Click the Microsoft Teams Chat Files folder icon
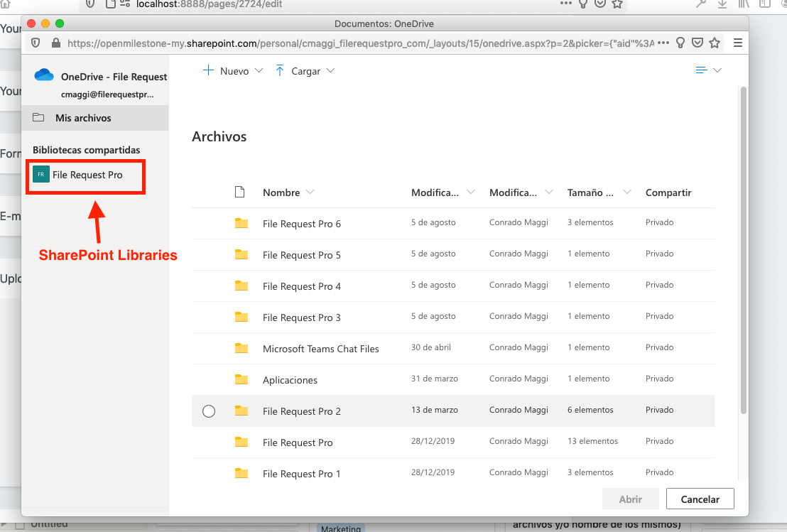787x532 pixels. pyautogui.click(x=241, y=348)
